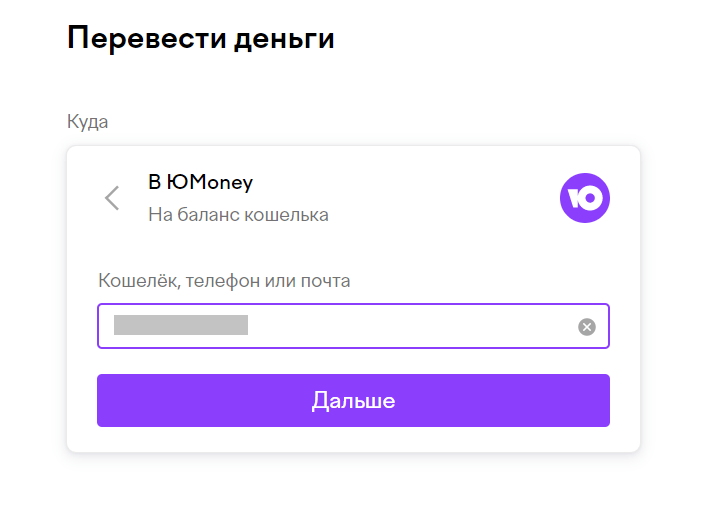
Task: Click the gray masked value in the input
Action: tap(181, 325)
